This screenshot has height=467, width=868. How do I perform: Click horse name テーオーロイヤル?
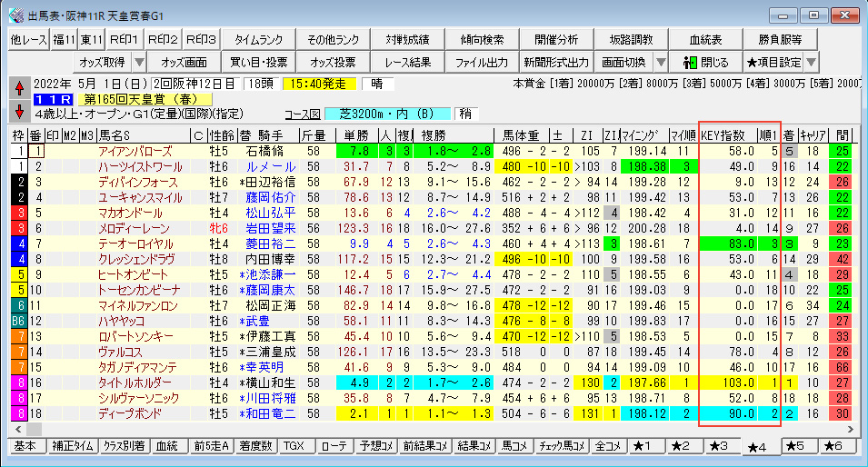[135, 244]
